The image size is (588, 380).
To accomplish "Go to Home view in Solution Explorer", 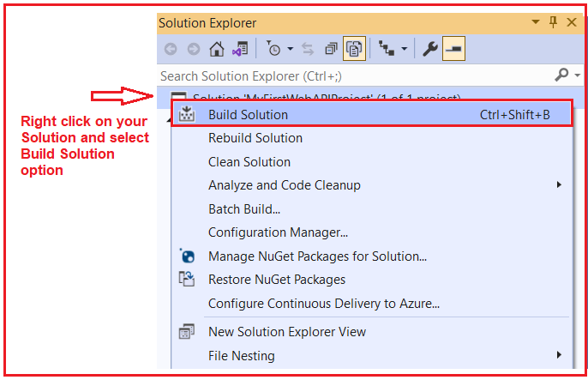I will pyautogui.click(x=217, y=49).
